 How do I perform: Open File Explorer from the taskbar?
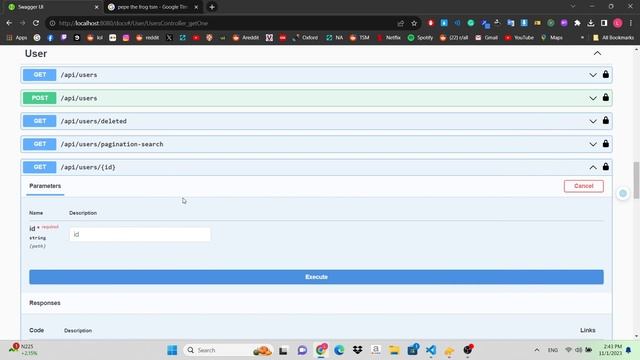click(394, 350)
